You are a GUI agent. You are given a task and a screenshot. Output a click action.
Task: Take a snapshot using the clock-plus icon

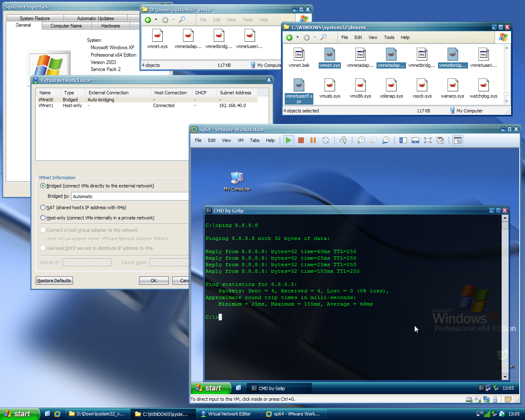[361, 140]
